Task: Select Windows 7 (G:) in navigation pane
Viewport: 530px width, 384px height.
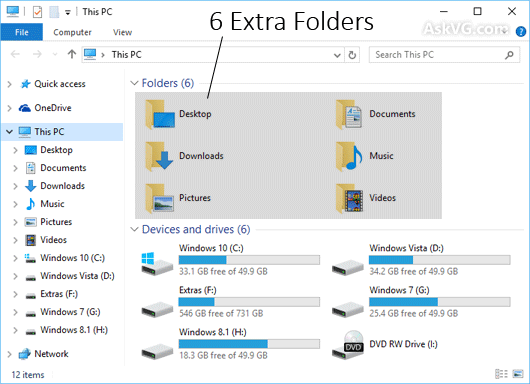Action: tap(70, 312)
